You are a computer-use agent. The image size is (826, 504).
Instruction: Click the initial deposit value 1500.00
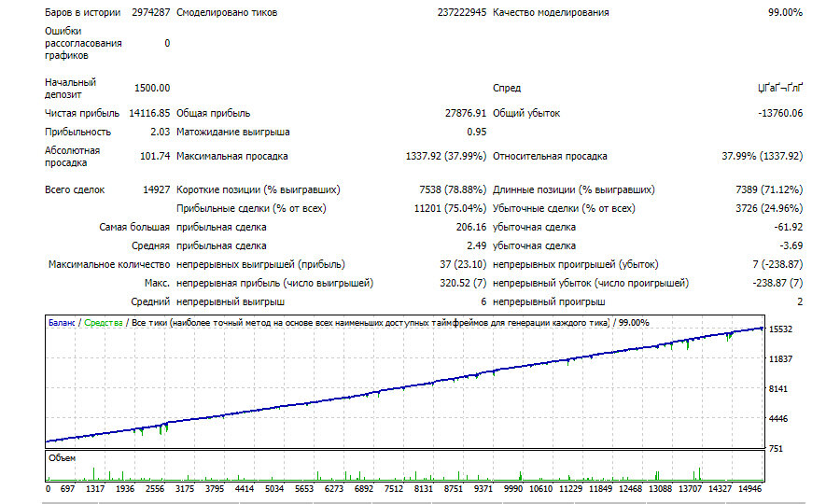[152, 88]
